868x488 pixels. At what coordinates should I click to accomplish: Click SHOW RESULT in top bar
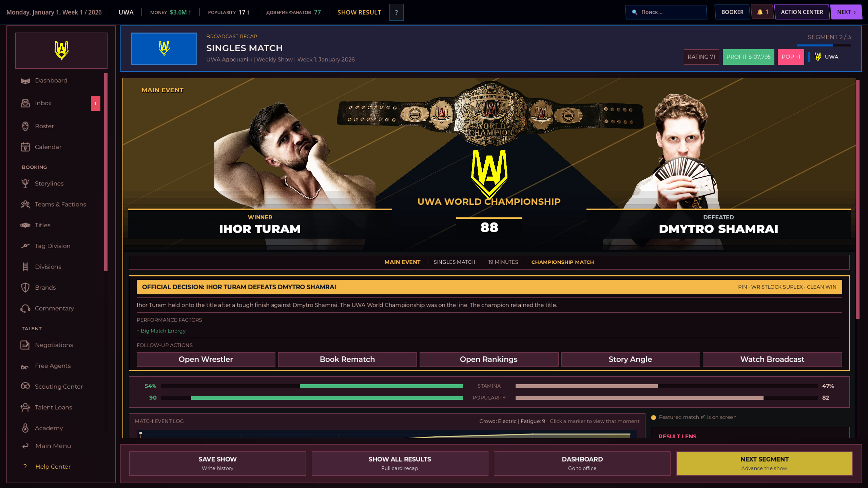click(x=359, y=12)
